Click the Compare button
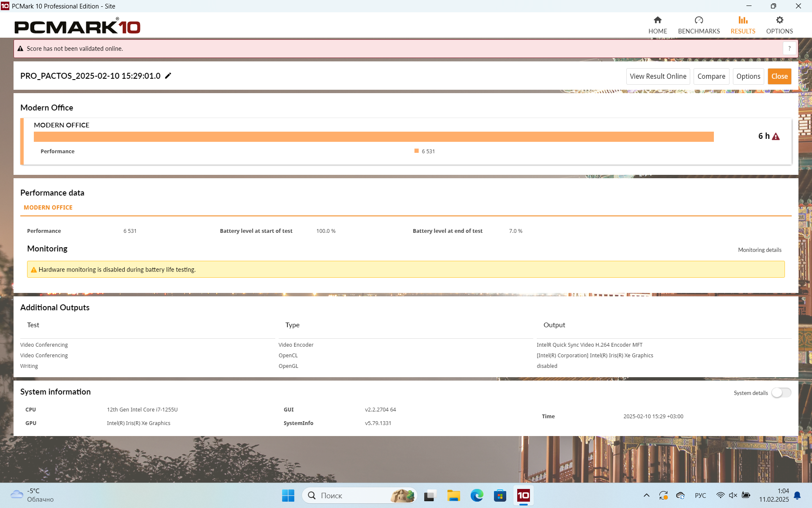The width and height of the screenshot is (812, 508). [711, 76]
